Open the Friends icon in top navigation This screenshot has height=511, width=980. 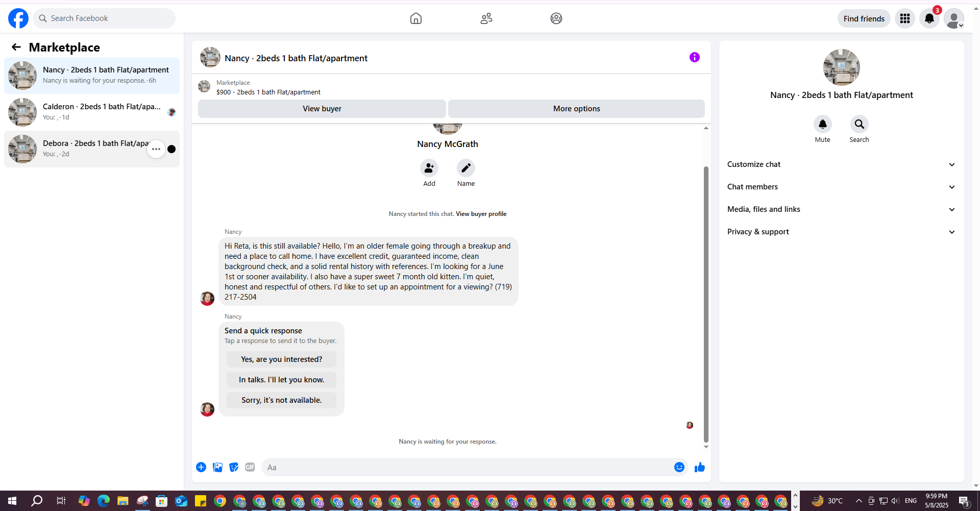[486, 18]
